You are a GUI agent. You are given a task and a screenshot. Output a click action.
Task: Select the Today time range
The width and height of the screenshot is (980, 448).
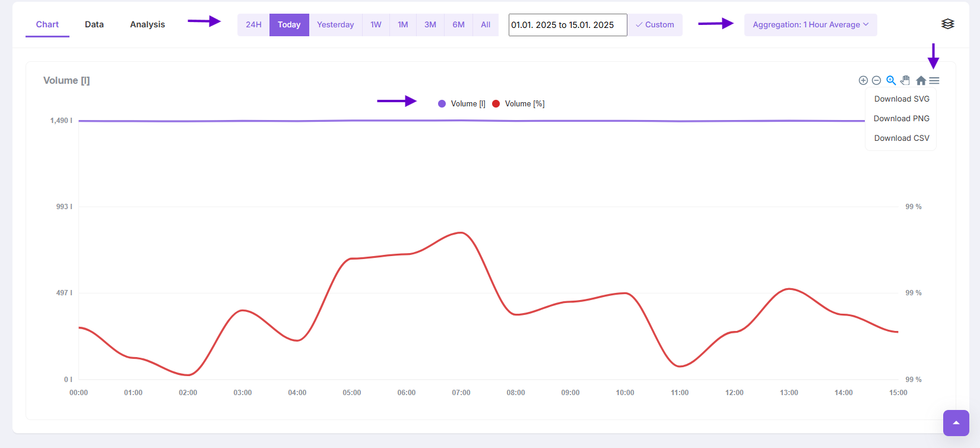(289, 24)
